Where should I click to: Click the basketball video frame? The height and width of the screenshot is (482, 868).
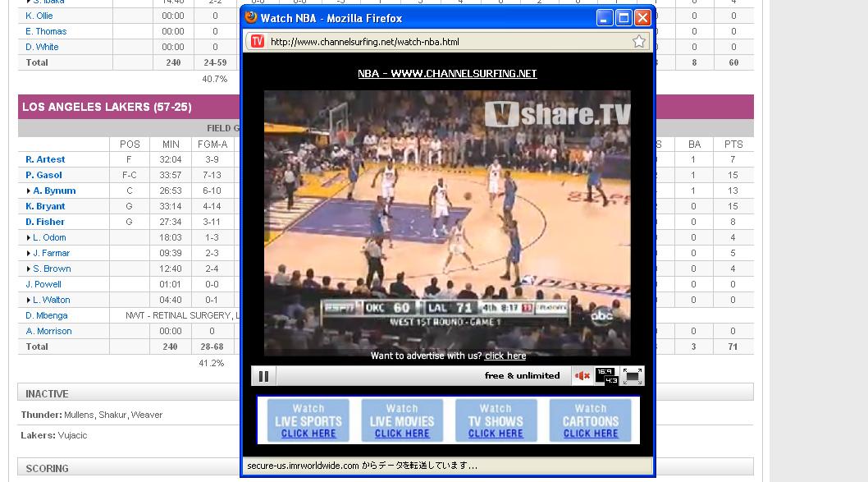(x=447, y=223)
